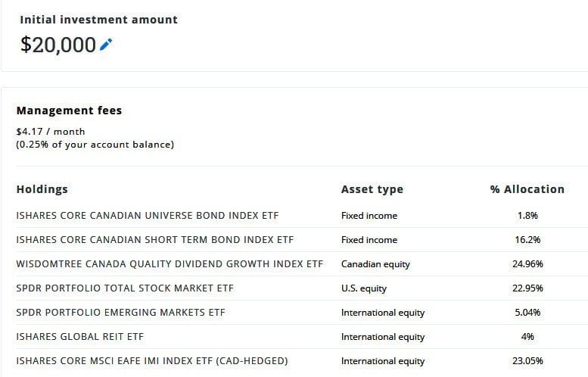
Task: Click the Canadian equity asset type
Action: click(x=375, y=264)
